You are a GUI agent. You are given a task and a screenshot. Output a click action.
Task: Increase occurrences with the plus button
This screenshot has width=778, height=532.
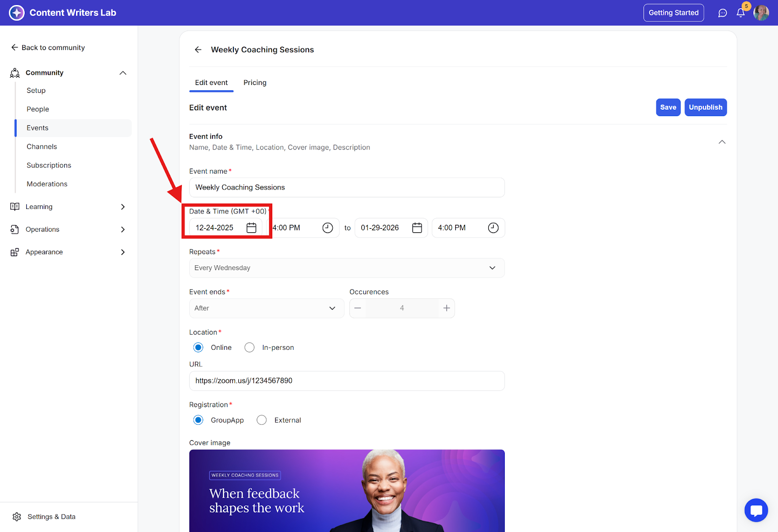pos(446,309)
